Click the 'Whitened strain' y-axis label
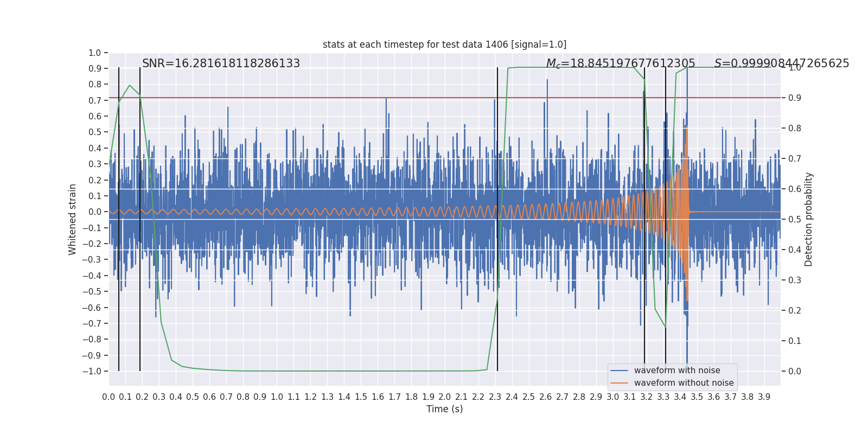The image size is (868, 434). pos(73,219)
